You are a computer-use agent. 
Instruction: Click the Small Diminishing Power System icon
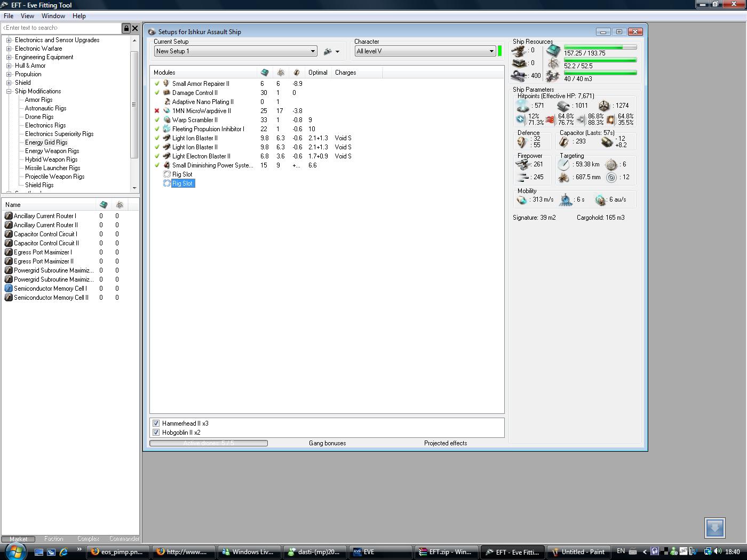point(166,165)
